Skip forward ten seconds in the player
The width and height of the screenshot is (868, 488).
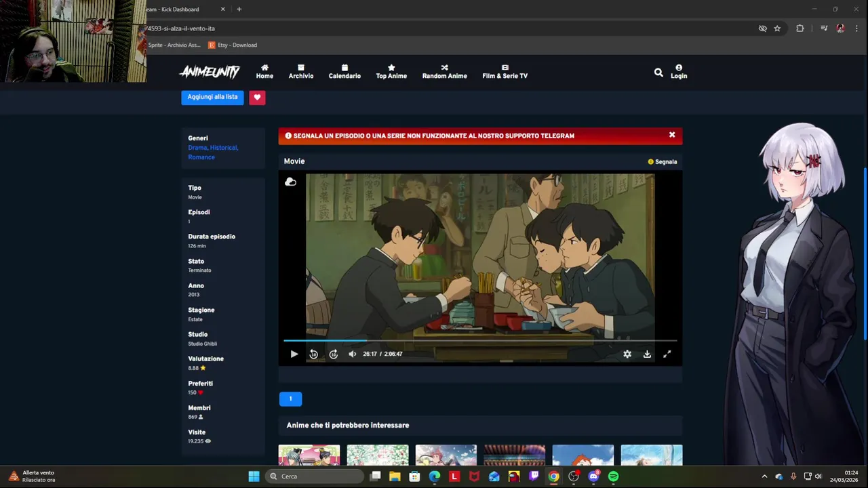coord(333,354)
